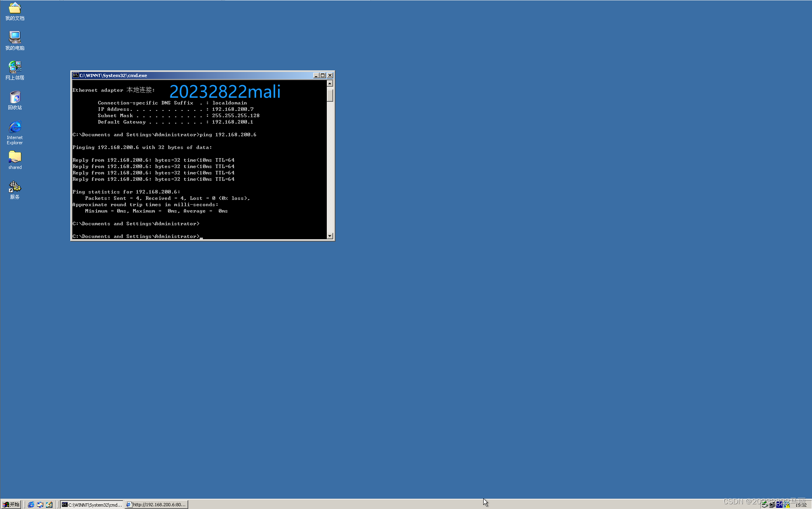The width and height of the screenshot is (812, 509).
Task: Select the 服务 services shortcut icon
Action: coord(15,190)
